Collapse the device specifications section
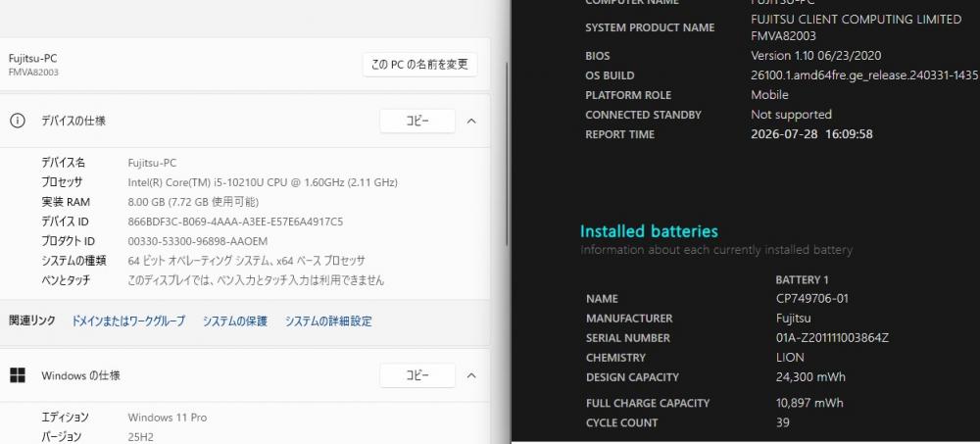 (x=471, y=121)
